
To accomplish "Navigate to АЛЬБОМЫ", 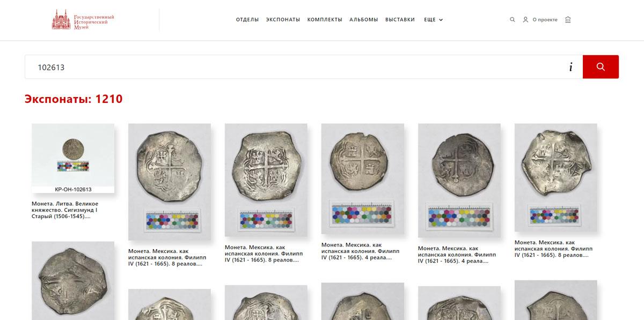I will (x=364, y=20).
